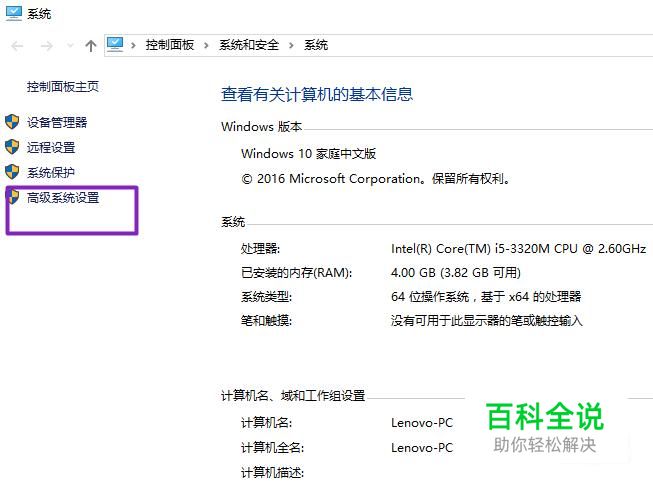Click Windows 版本 section header

tap(262, 127)
